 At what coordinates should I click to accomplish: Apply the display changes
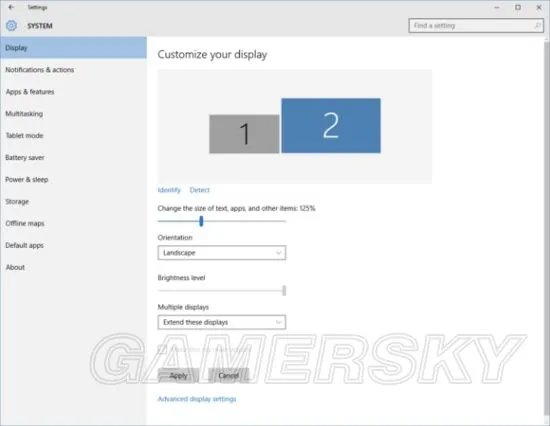(x=178, y=375)
